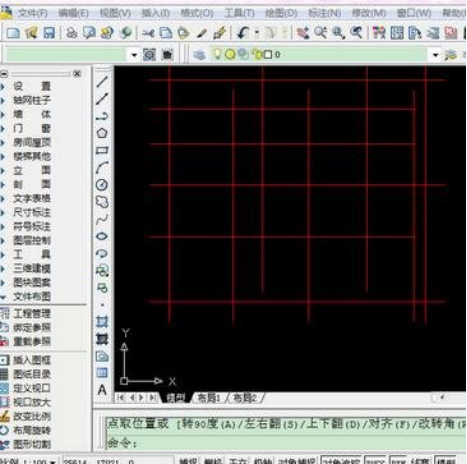Open the 绘图(D) menu

pyautogui.click(x=281, y=13)
